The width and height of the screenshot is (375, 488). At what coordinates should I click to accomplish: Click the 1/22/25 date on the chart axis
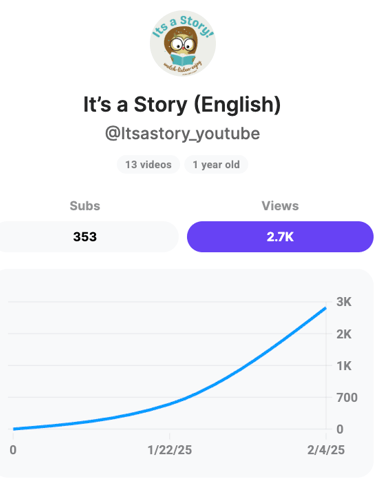(170, 450)
